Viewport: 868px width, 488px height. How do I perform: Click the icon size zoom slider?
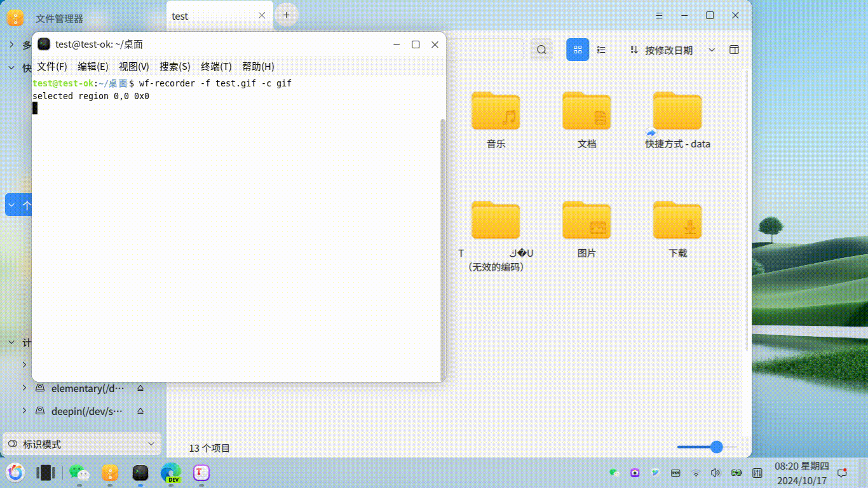(x=707, y=447)
